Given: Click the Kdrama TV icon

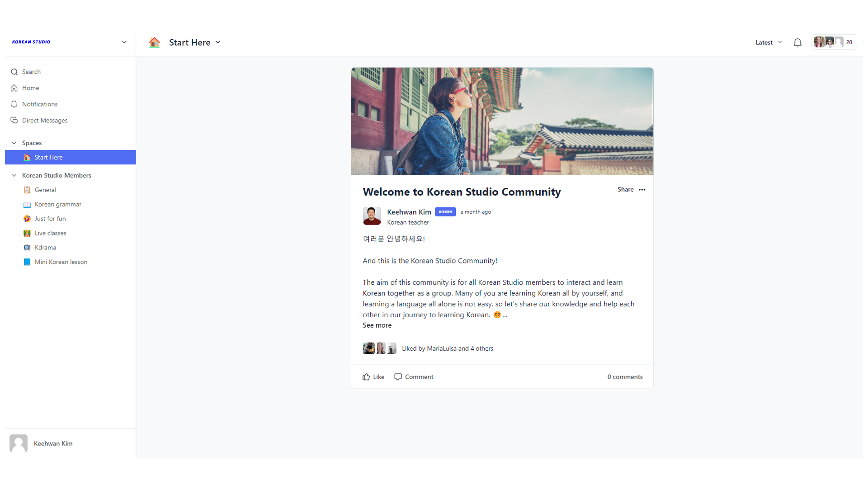Looking at the screenshot, I should 27,248.
